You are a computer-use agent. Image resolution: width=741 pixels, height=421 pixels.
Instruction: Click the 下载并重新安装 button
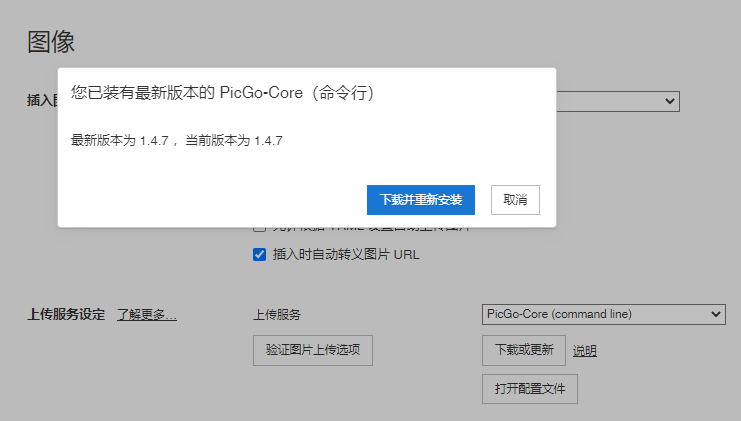click(x=421, y=200)
